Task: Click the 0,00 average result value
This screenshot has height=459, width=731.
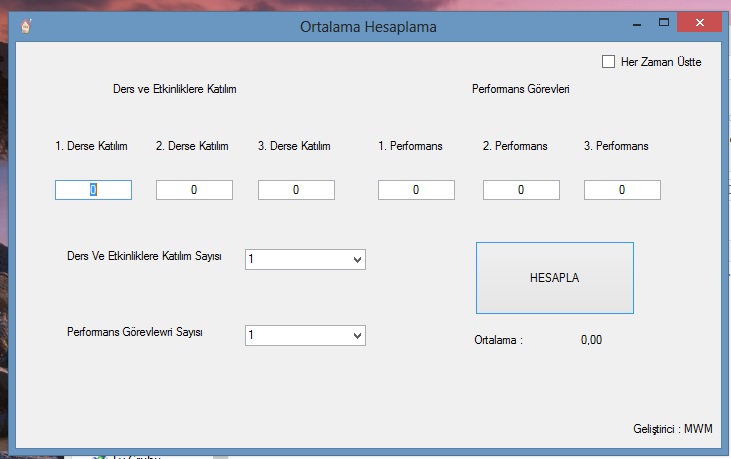Action: click(x=591, y=340)
